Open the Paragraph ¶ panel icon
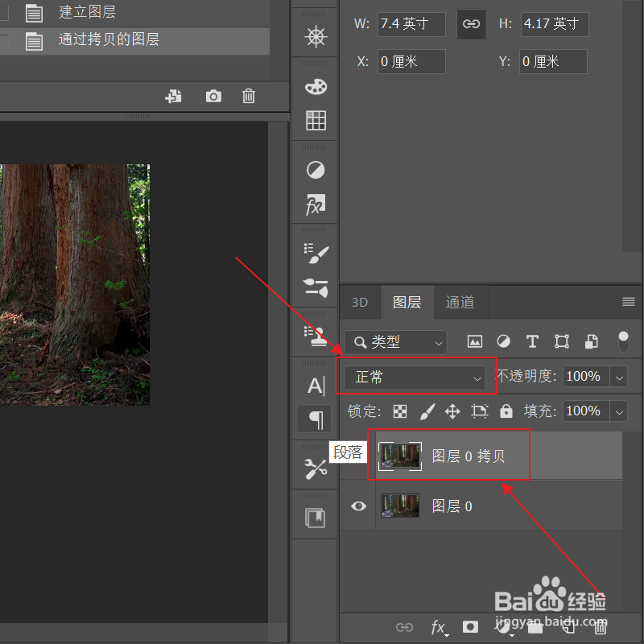The width and height of the screenshot is (644, 644). (x=316, y=419)
